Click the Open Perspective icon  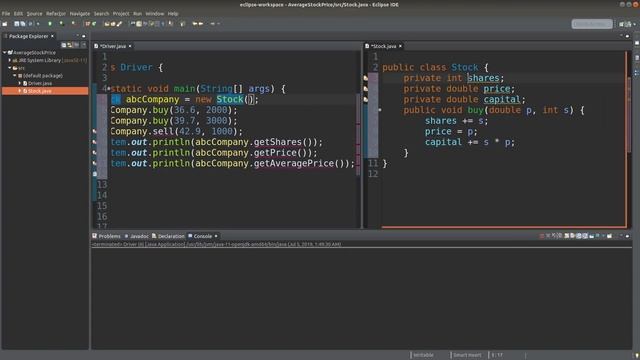(x=622, y=24)
